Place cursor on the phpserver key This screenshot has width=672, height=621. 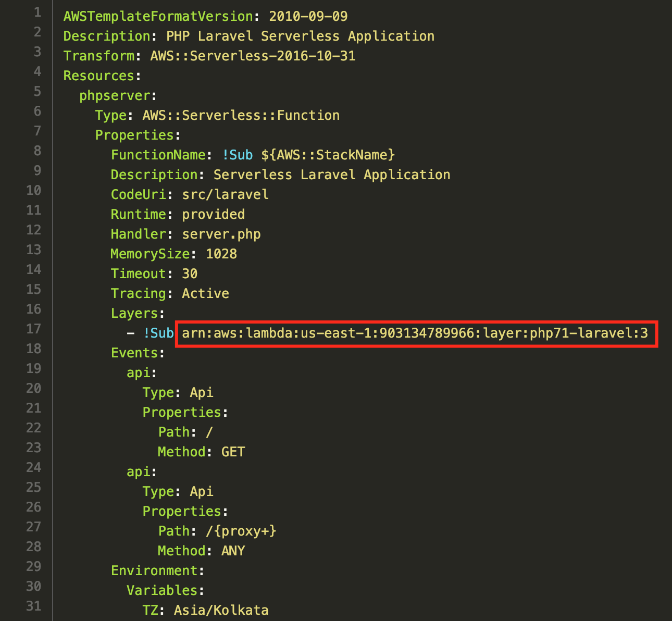coord(115,95)
